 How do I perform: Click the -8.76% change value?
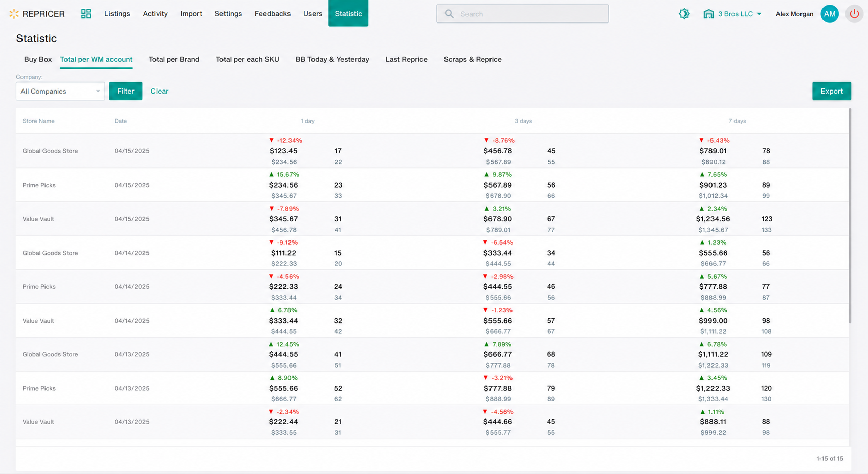(503, 140)
